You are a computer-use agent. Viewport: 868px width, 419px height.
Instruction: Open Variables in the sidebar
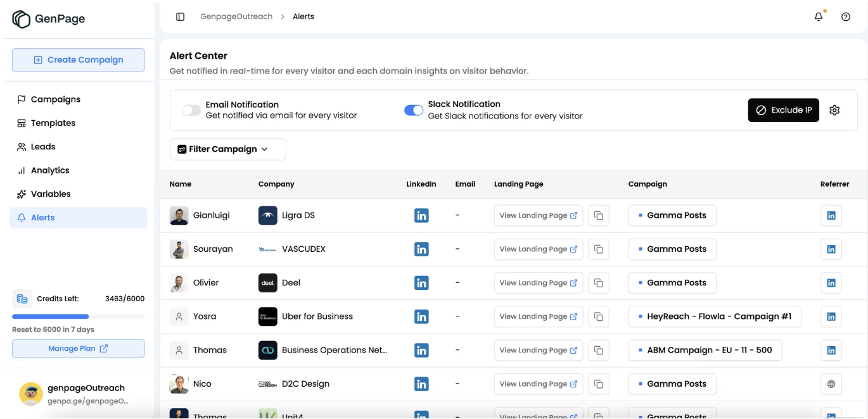coord(79,194)
